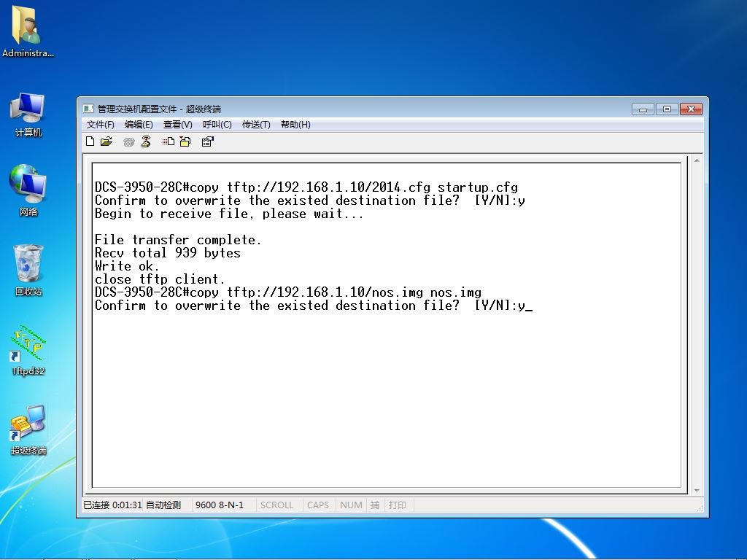This screenshot has height=560, width=747.
Task: Click the Receive file toolbar icon
Action: [185, 141]
